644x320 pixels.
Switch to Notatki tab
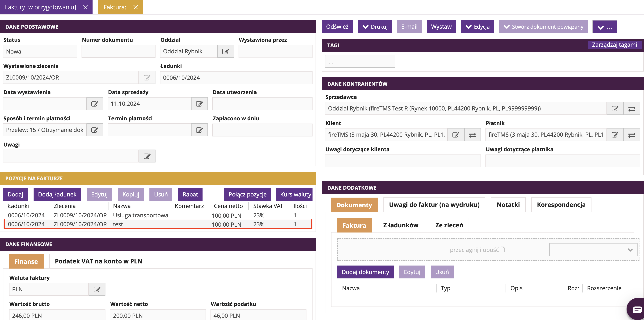pyautogui.click(x=508, y=205)
